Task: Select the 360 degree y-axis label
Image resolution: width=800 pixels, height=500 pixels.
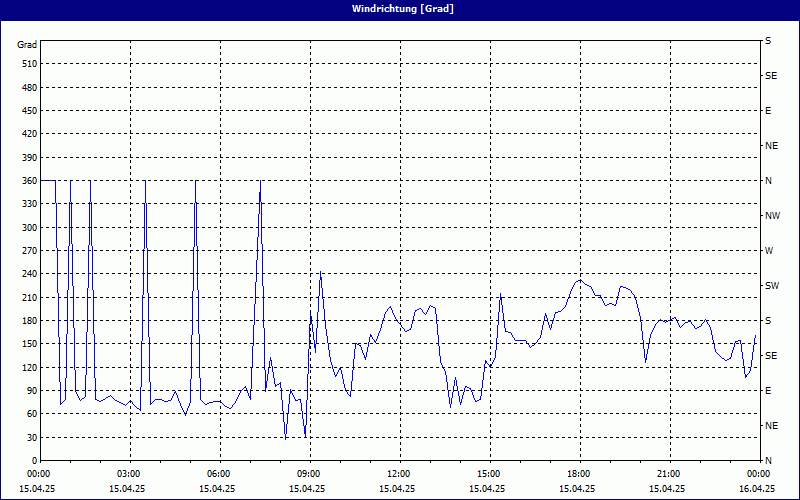Action: 28,181
